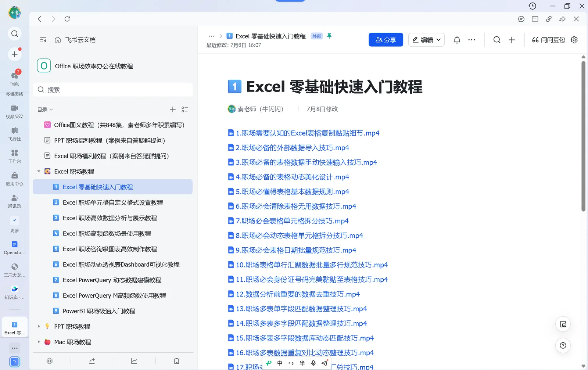Open the 知识库 sidebar shortcut

pyautogui.click(x=15, y=292)
